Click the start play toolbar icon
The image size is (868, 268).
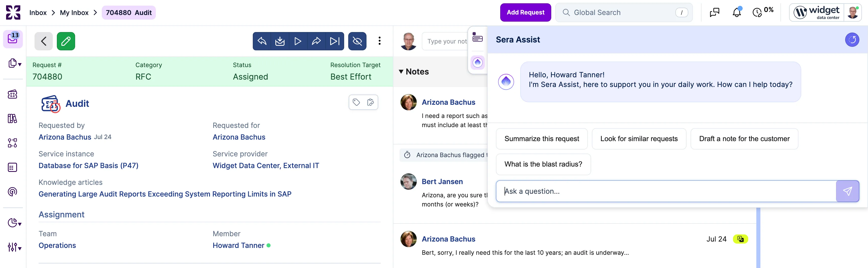pyautogui.click(x=298, y=41)
